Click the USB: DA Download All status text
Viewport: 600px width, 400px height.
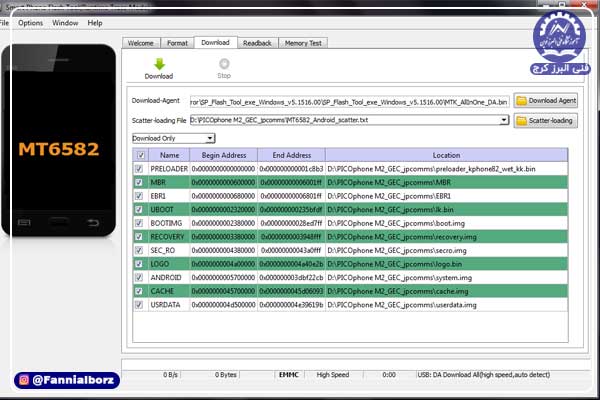click(x=484, y=375)
